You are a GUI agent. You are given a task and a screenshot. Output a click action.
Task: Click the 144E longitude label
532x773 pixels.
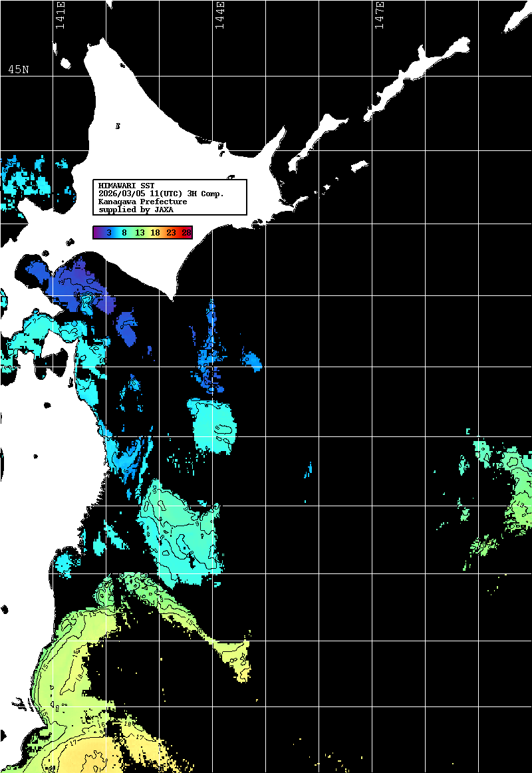coord(220,15)
